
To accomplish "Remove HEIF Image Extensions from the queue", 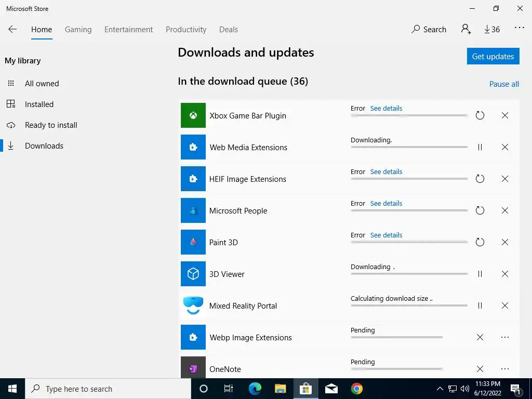I will (x=505, y=179).
